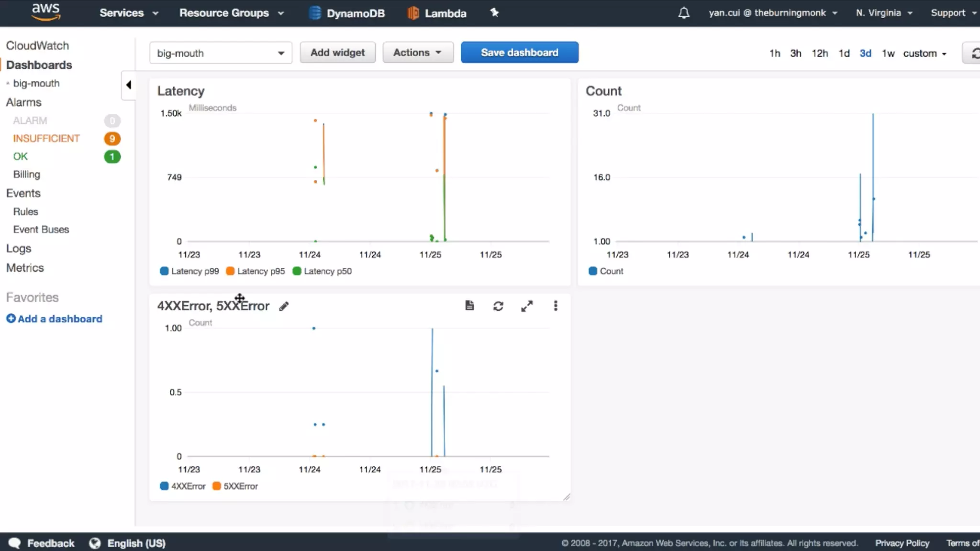
Task: Click the Add a dashboard link
Action: point(54,319)
